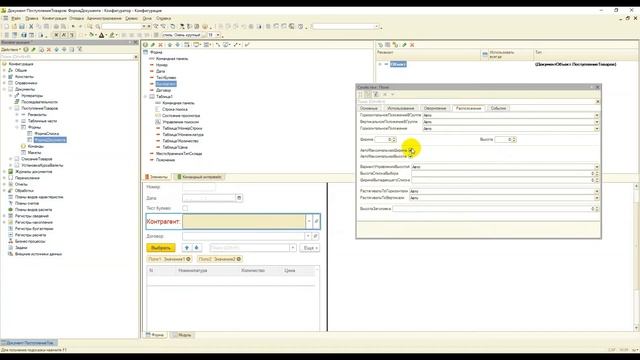Image resolution: width=640 pixels, height=360 pixels.
Task: Open the Конфигурация menu
Action: click(54, 18)
